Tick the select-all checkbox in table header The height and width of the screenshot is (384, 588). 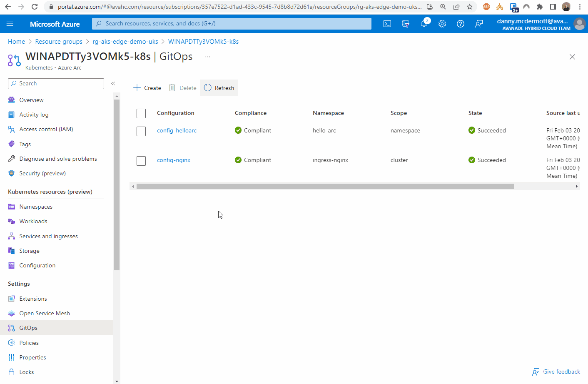(141, 113)
